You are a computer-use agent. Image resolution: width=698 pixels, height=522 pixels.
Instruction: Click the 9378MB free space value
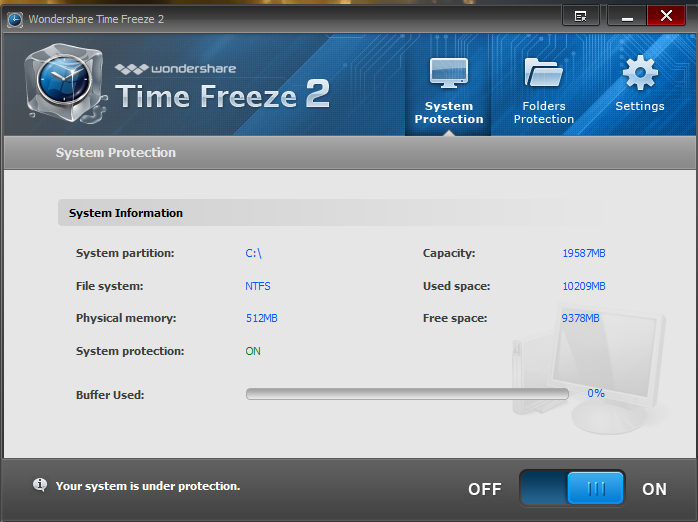(580, 318)
